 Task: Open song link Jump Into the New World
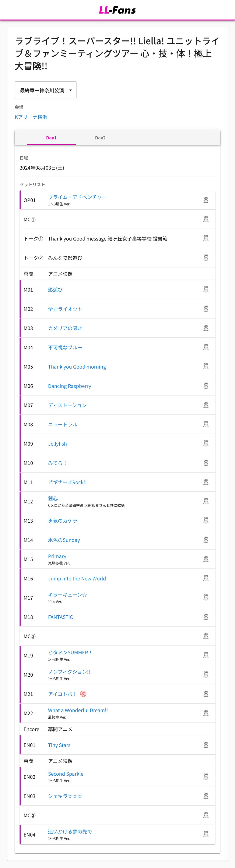pos(77,578)
